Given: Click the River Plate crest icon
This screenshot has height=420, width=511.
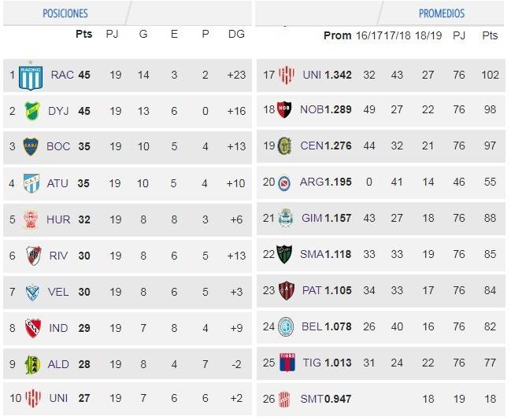Looking at the screenshot, I should (34, 256).
